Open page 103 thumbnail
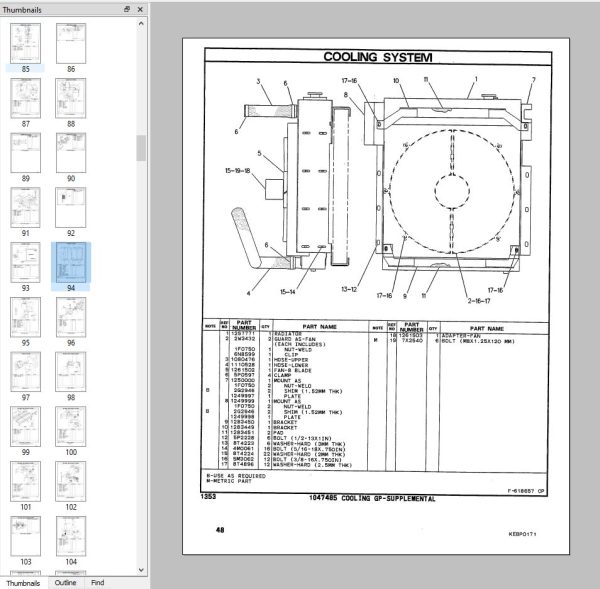Image resolution: width=600 pixels, height=589 pixels. coord(25,536)
